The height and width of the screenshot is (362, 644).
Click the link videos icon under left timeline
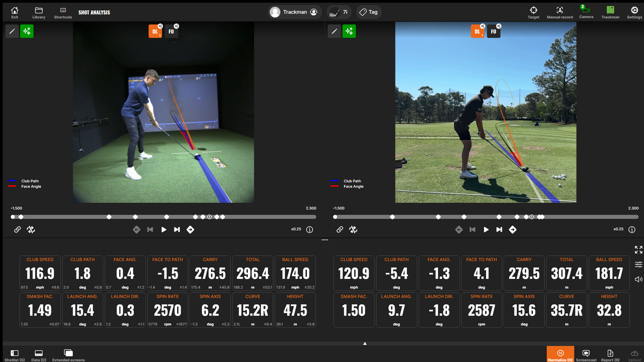(17, 230)
